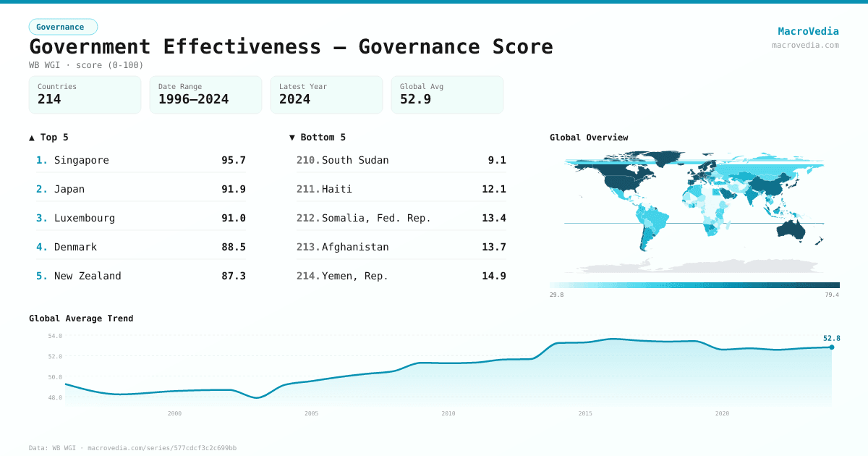
Task: Click New Zealand's score 87.3
Action: (234, 276)
